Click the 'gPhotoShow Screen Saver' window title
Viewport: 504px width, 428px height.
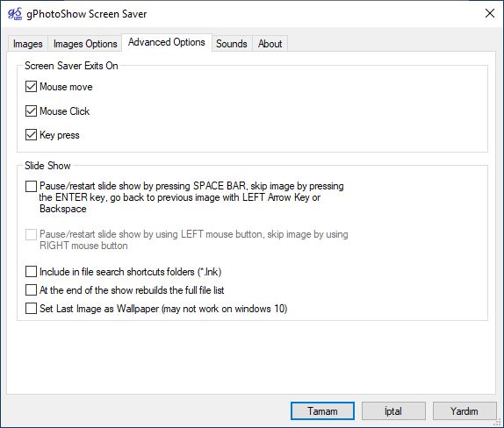(86, 14)
